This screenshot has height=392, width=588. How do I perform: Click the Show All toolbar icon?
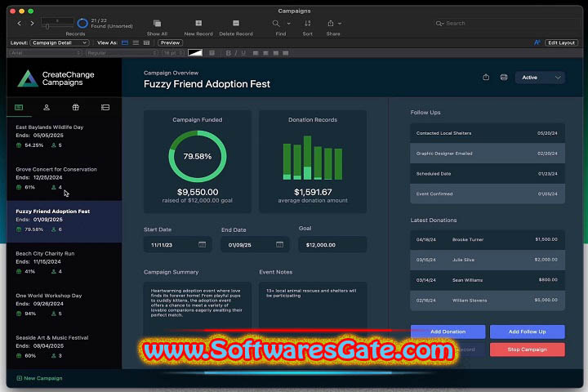157,23
